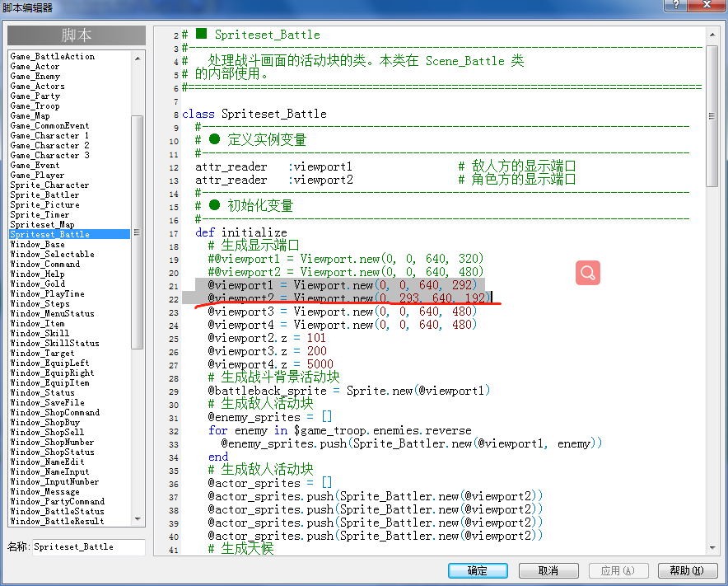Open help with the 帮助(H) button
The height and width of the screenshot is (586, 728).
pos(688,570)
